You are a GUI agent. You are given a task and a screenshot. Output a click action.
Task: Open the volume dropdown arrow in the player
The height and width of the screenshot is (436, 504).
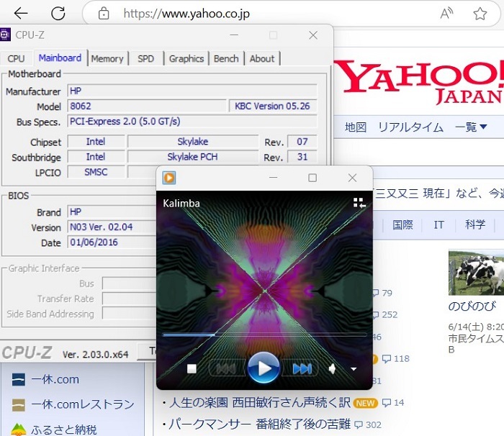coord(354,369)
